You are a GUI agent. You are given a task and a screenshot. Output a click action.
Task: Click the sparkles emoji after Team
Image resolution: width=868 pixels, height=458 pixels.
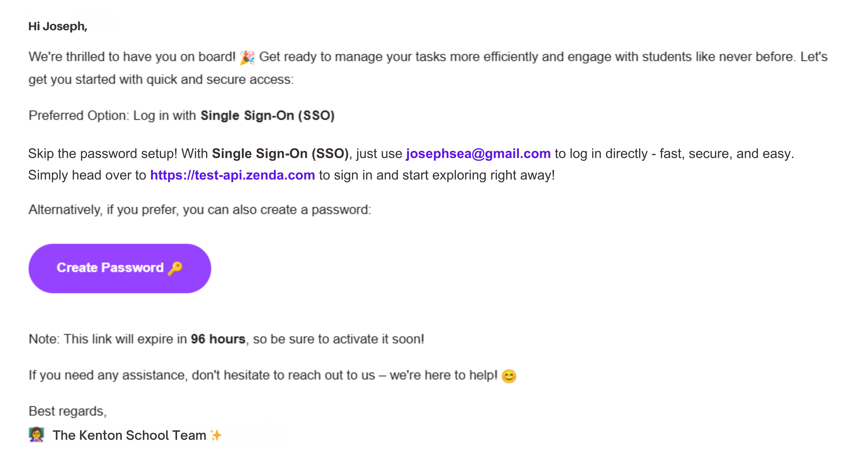[x=216, y=435]
